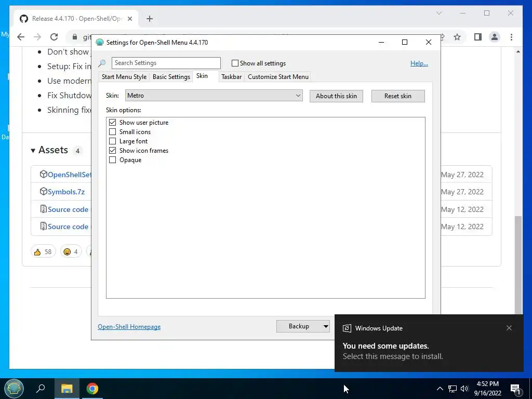Click the Chrome back arrow
The image size is (532, 399).
click(x=21, y=37)
